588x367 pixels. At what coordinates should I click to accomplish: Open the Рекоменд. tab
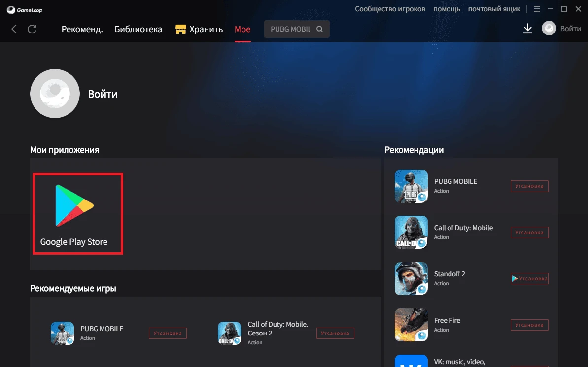(x=82, y=29)
